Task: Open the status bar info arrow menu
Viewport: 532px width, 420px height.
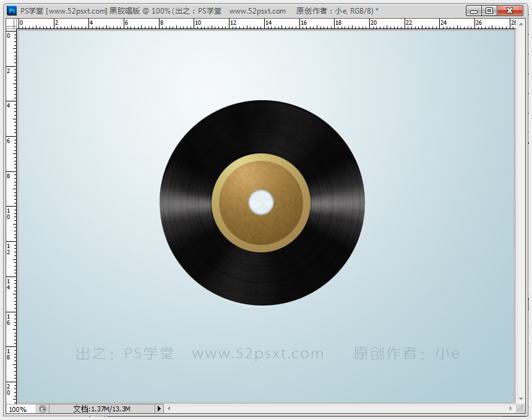Action: 159,409
